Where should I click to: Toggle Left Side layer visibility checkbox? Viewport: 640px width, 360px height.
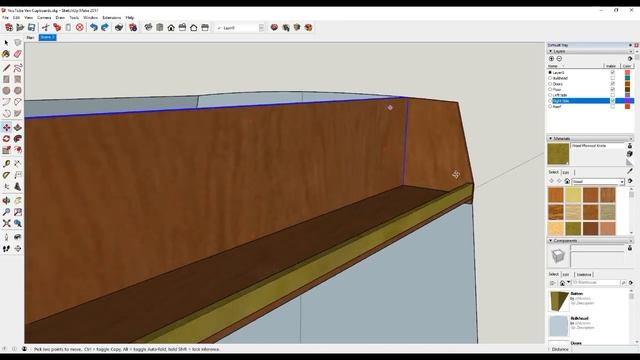pyautogui.click(x=613, y=95)
